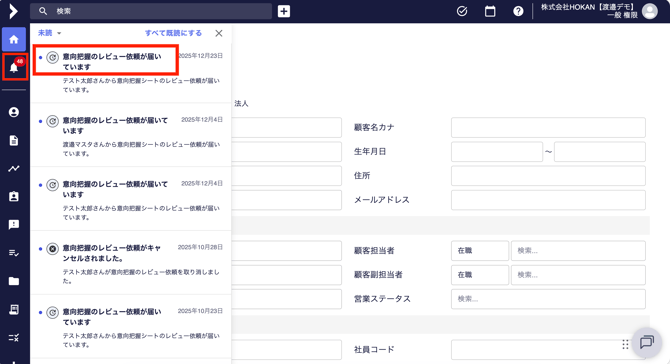Image resolution: width=670 pixels, height=364 pixels.
Task: Select the 法人 option
Action: [241, 103]
